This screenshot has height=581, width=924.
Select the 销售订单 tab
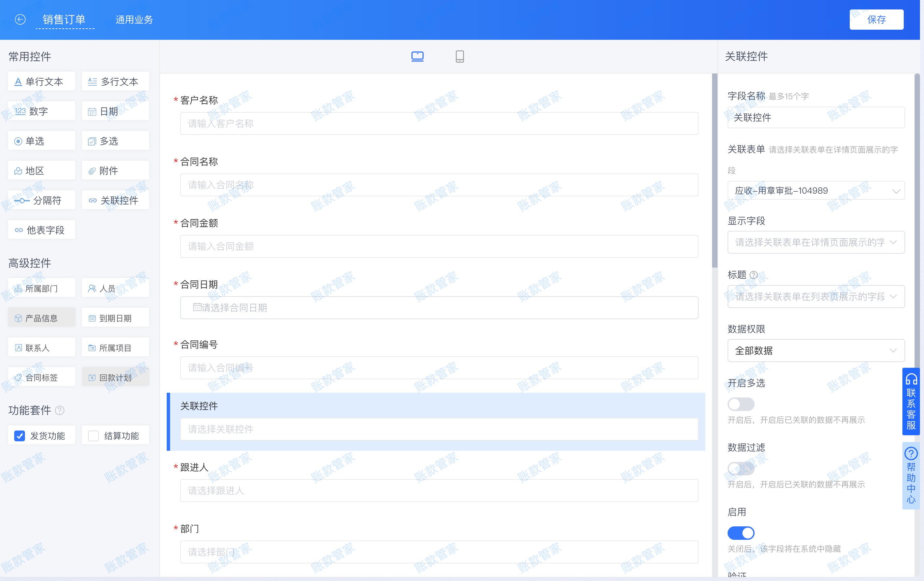coord(64,19)
